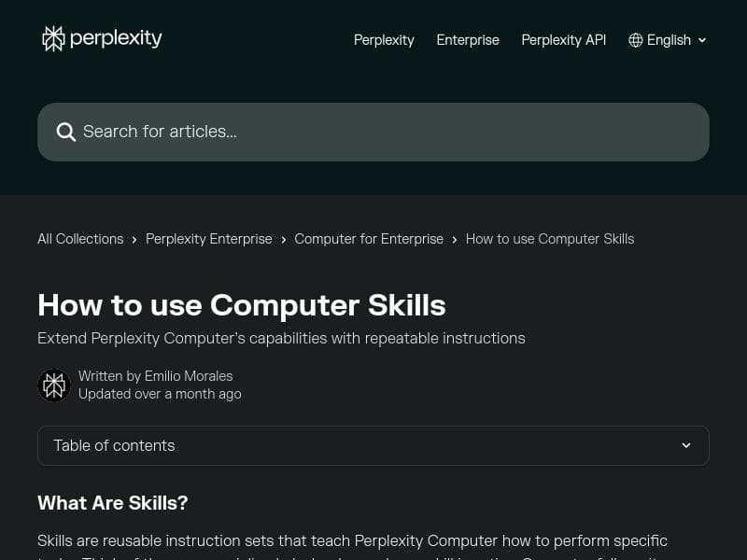Select Perplexity in the top navigation
Image resolution: width=747 pixels, height=560 pixels.
384,40
